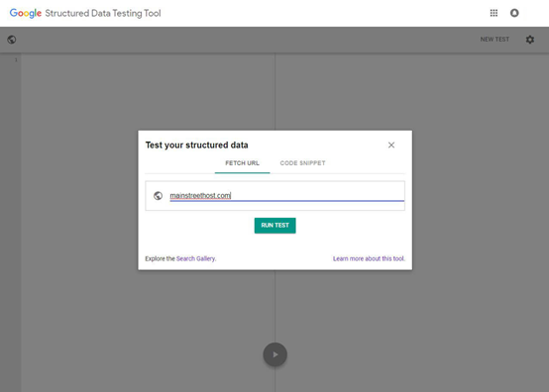This screenshot has height=392, width=549.
Task: Switch to the FETCH URL tab
Action: 242,163
